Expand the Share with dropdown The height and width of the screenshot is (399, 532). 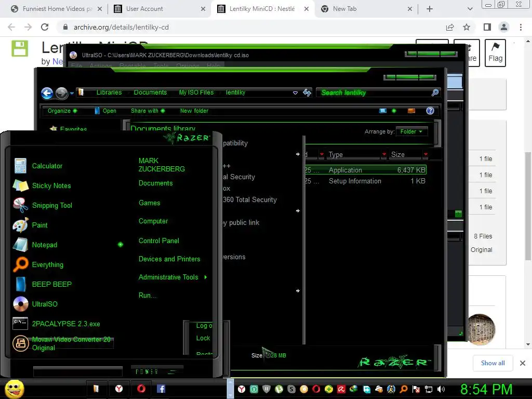pyautogui.click(x=148, y=111)
